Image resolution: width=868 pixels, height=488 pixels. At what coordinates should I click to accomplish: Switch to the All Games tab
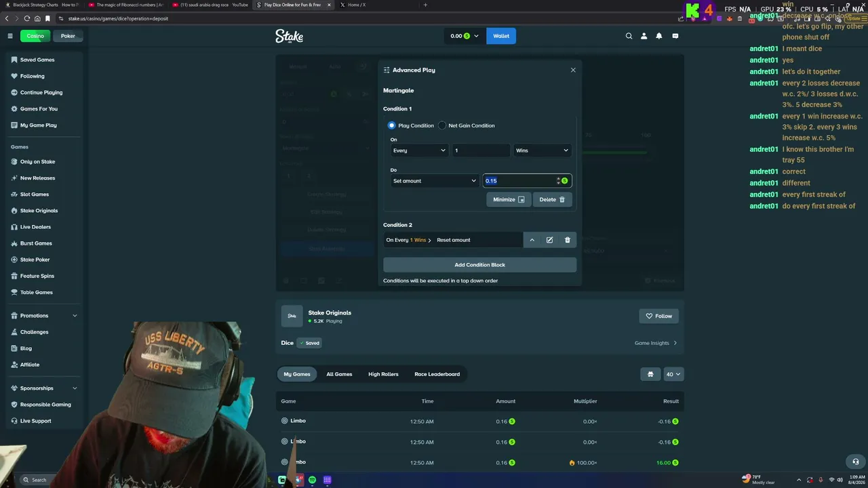coord(339,374)
